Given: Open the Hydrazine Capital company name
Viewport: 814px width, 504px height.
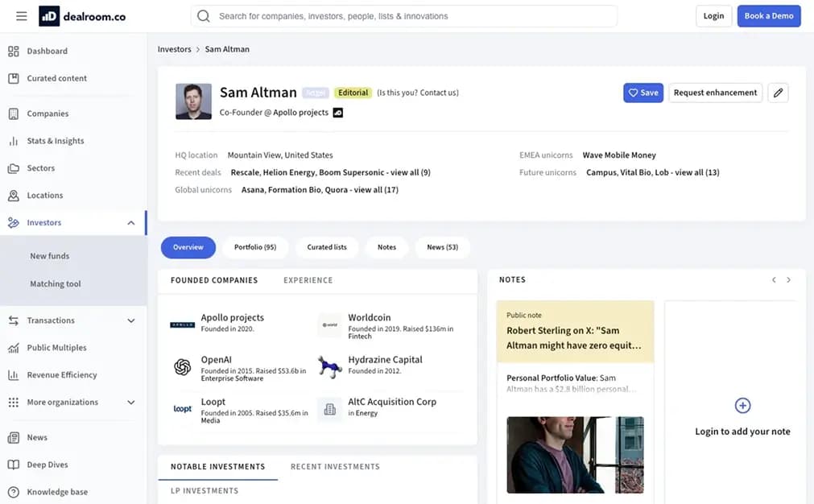Looking at the screenshot, I should pyautogui.click(x=385, y=360).
